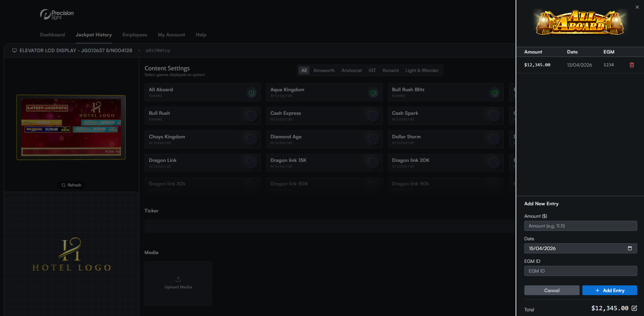Click the edit icon next to Total
644x316 pixels.
pos(635,308)
